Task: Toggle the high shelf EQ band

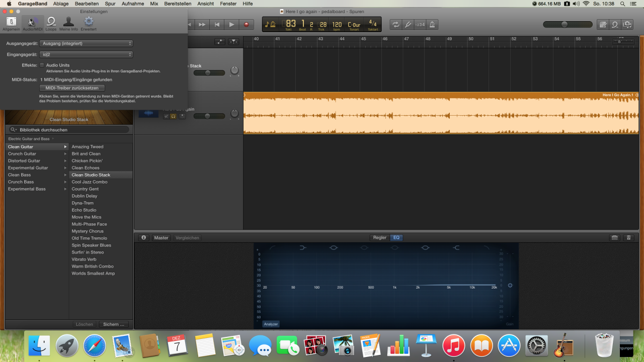Action: tap(456, 247)
